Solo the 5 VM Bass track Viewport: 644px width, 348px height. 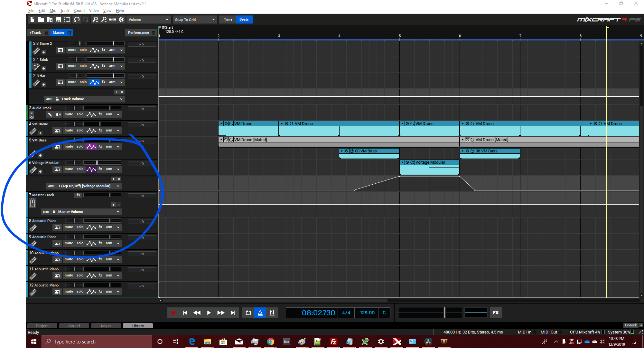[80, 147]
